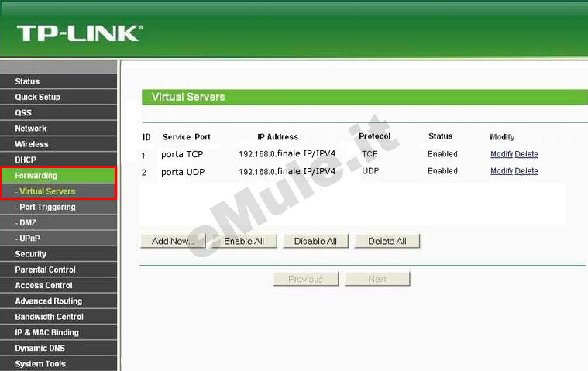Click the ID column header
The height and width of the screenshot is (371, 588).
pyautogui.click(x=146, y=137)
